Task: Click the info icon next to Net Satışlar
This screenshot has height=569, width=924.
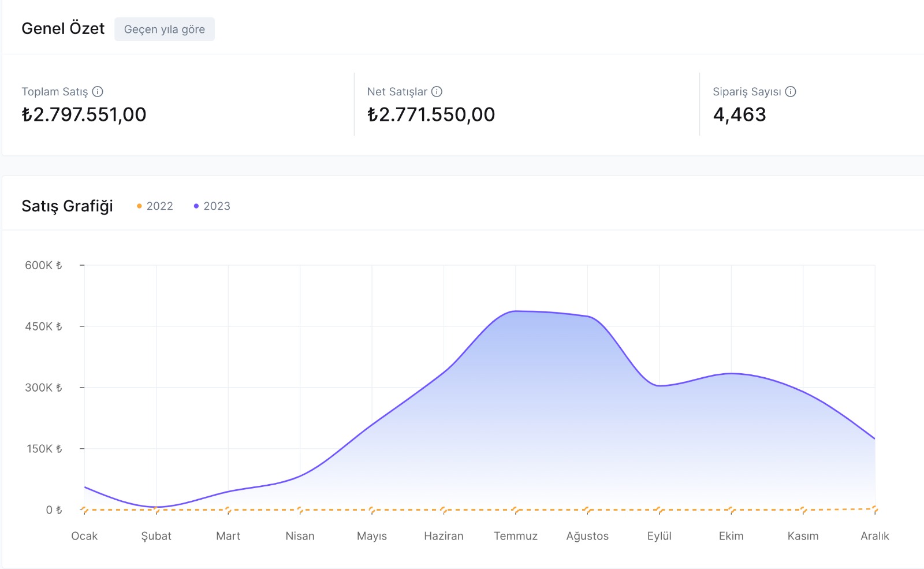Action: [437, 91]
